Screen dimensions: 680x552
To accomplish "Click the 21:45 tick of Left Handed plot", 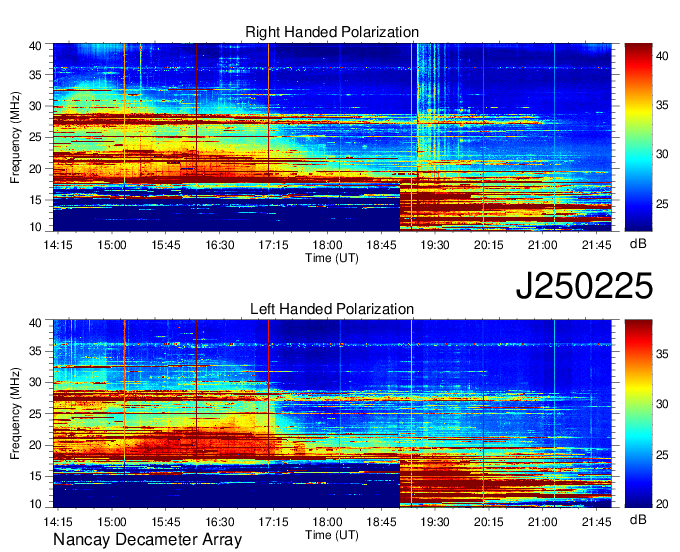I will [x=596, y=522].
